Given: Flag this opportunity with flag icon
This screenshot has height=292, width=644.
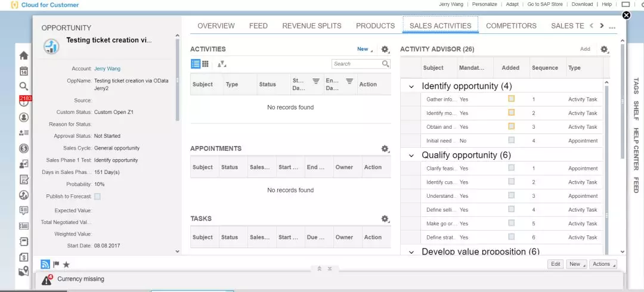Looking at the screenshot, I should [56, 265].
